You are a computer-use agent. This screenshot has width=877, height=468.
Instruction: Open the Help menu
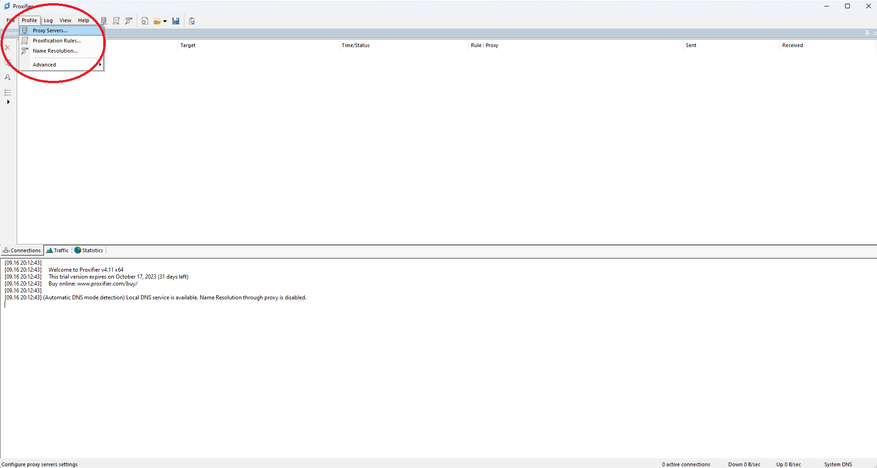point(83,21)
